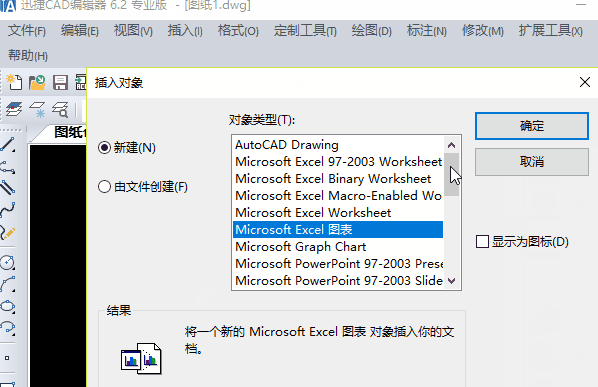This screenshot has width=598, height=387.
Task: Select Microsoft Graph Chart entry
Action: pyautogui.click(x=338, y=247)
